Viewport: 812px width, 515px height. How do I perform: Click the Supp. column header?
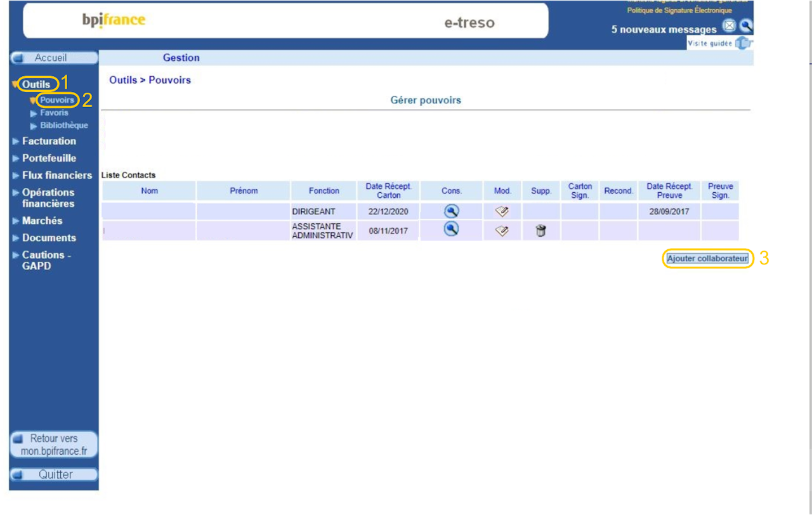(x=541, y=190)
